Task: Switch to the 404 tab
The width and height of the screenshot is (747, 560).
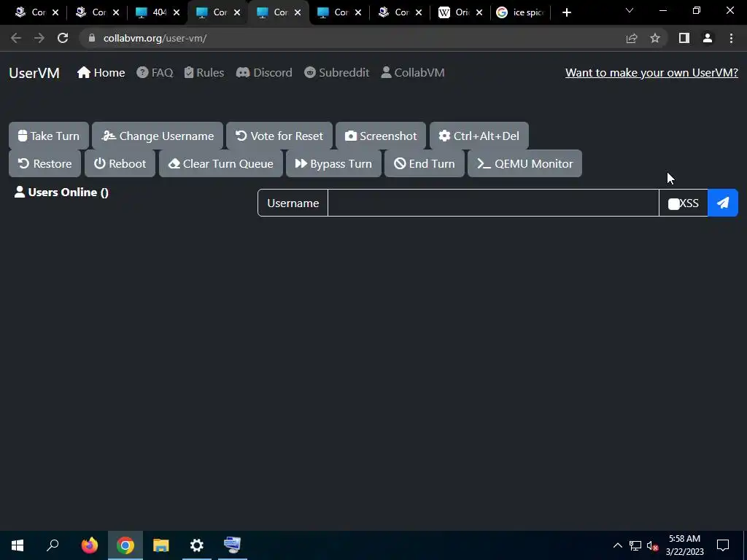Action: pos(159,12)
